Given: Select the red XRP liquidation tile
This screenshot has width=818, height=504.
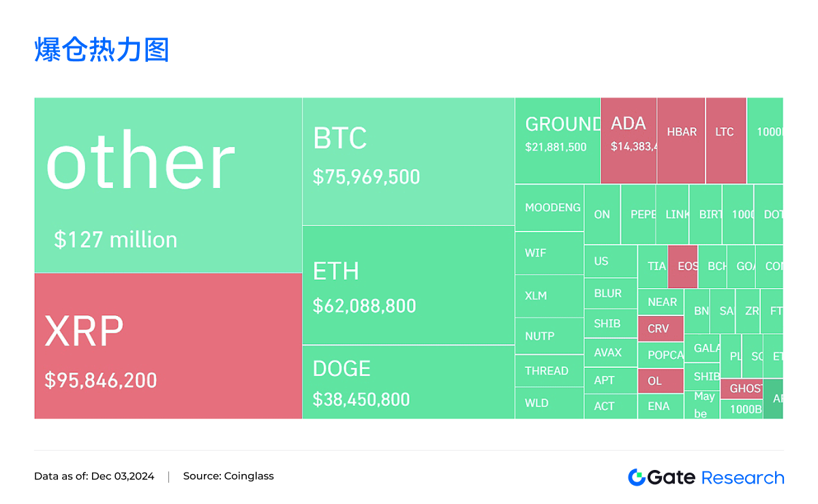Looking at the screenshot, I should [168, 346].
